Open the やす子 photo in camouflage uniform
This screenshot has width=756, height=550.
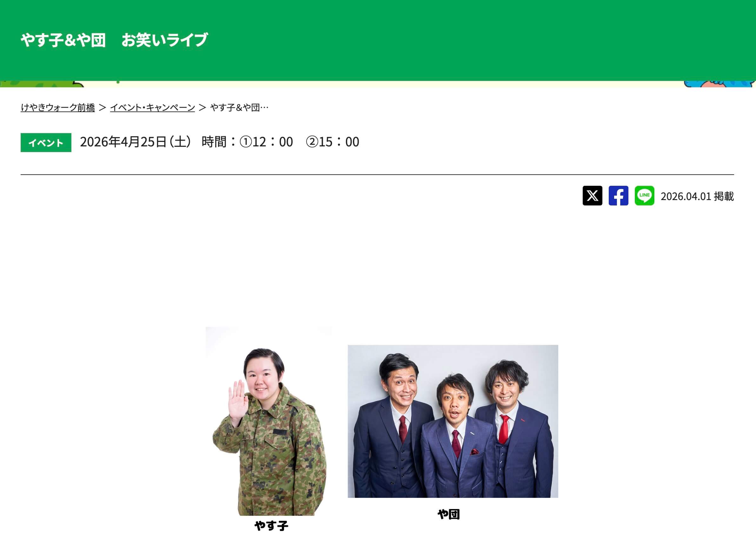[269, 421]
